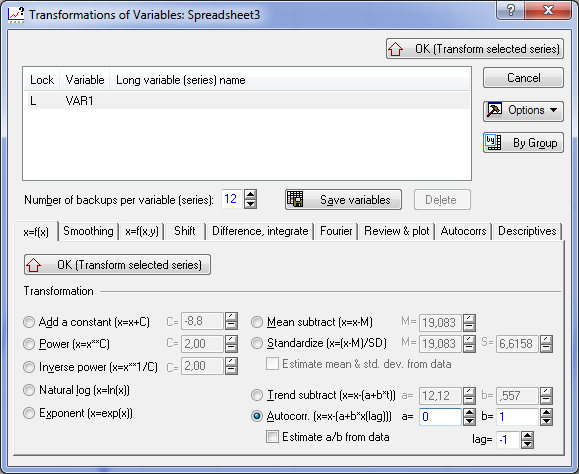The width and height of the screenshot is (579, 474).
Task: Select Autocorr. radio button
Action: pos(257,416)
